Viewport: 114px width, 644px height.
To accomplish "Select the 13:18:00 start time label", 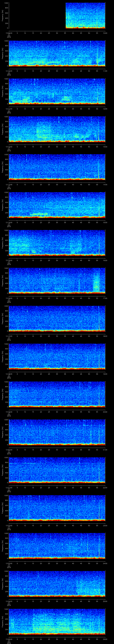I will tap(9, 374).
